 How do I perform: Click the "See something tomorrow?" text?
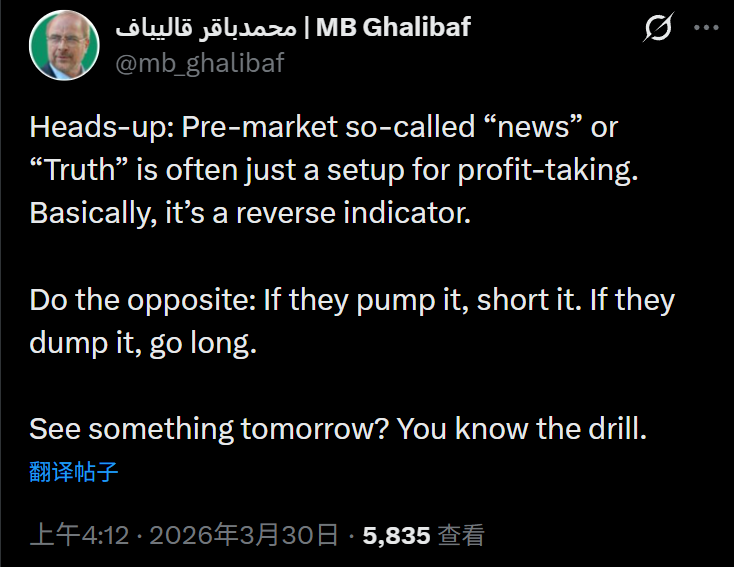pos(209,429)
